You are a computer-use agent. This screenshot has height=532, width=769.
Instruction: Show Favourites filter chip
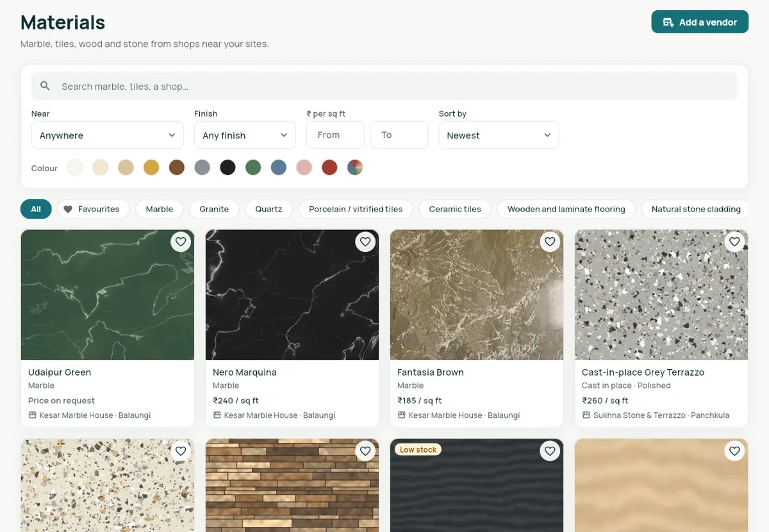[x=93, y=209]
